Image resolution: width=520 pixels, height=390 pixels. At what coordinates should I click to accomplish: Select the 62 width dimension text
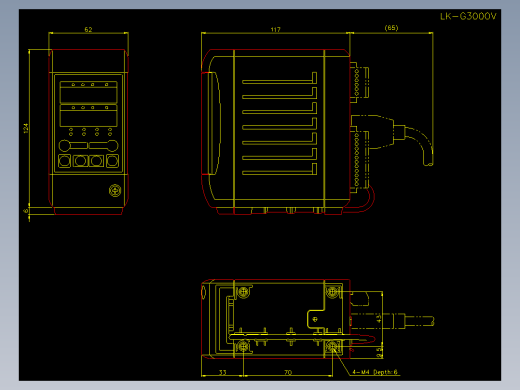88,30
